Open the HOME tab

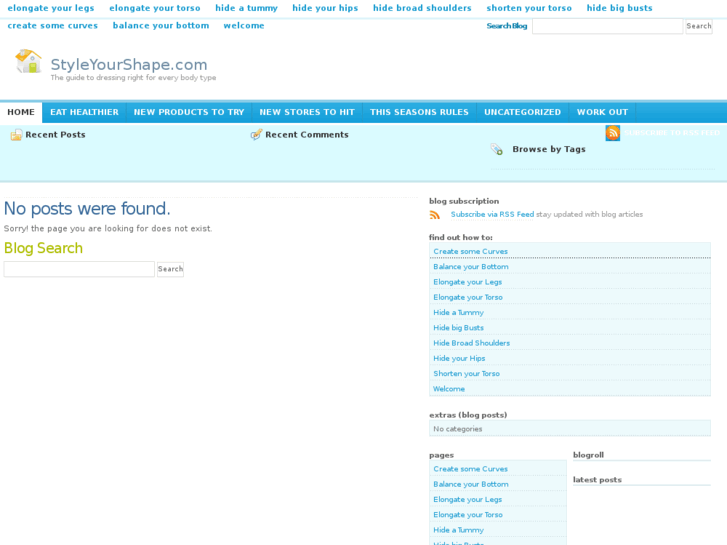21,112
